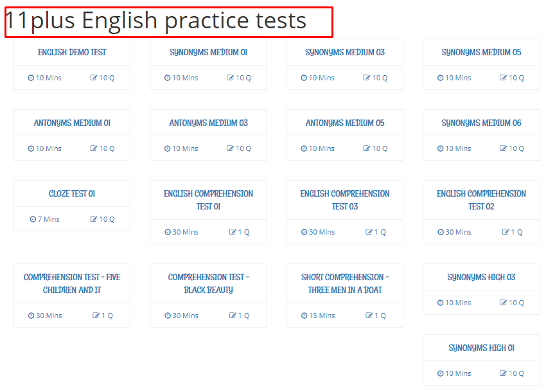
Task: Open Synonyms Medium 05 test
Action: 481,52
